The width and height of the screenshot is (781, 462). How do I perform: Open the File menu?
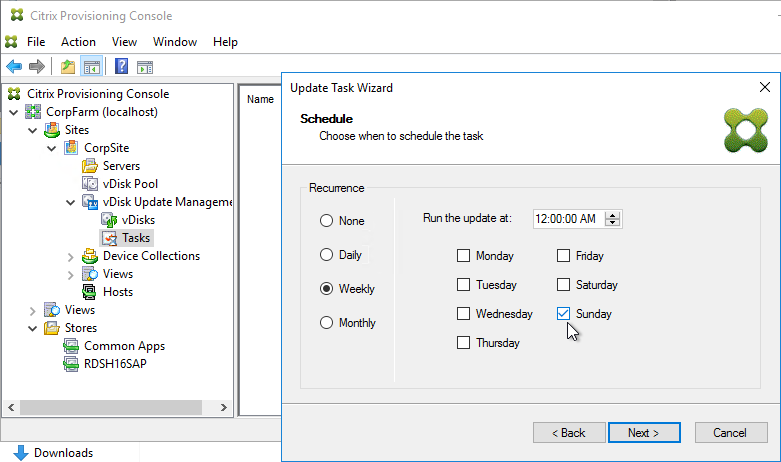click(36, 42)
